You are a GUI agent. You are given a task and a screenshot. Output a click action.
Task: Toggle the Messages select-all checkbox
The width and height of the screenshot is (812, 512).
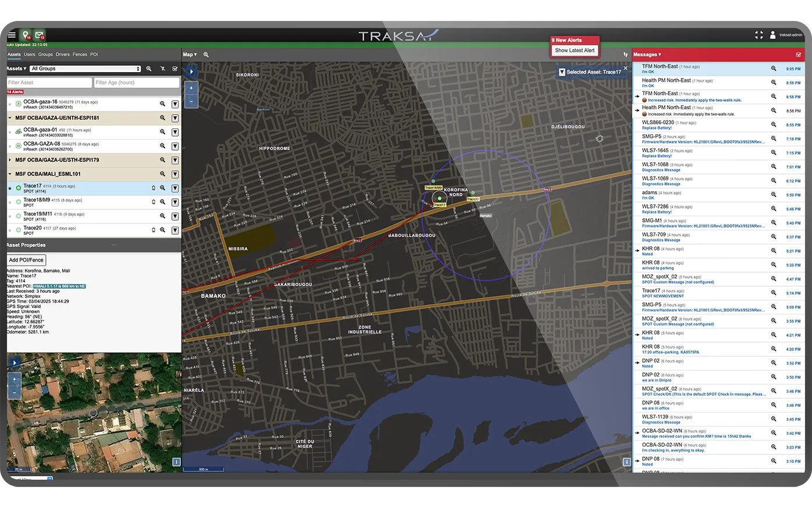coord(799,55)
